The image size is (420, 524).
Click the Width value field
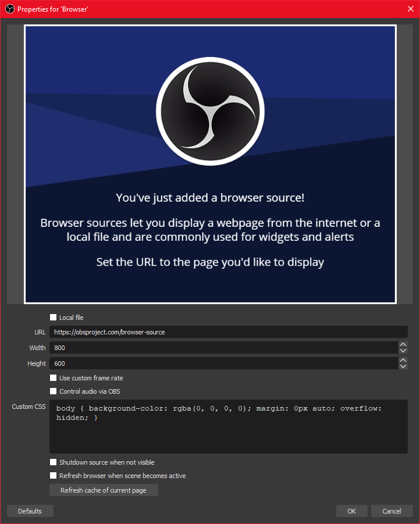(x=224, y=348)
